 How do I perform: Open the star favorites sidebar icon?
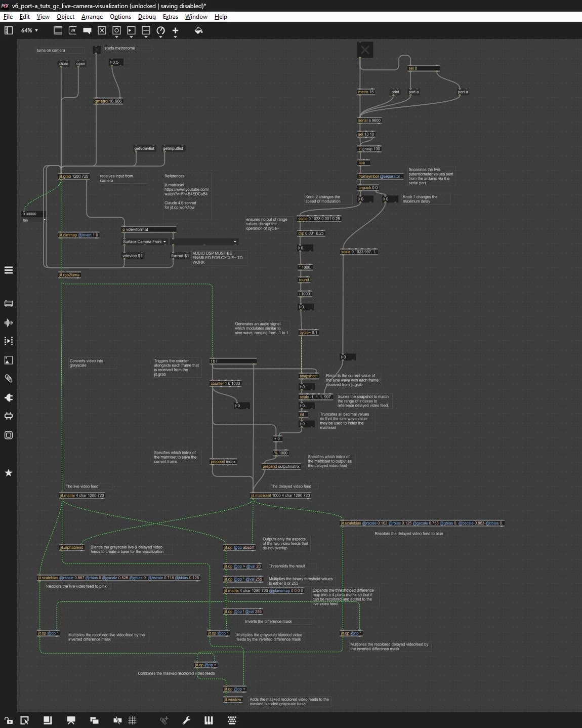pyautogui.click(x=9, y=472)
